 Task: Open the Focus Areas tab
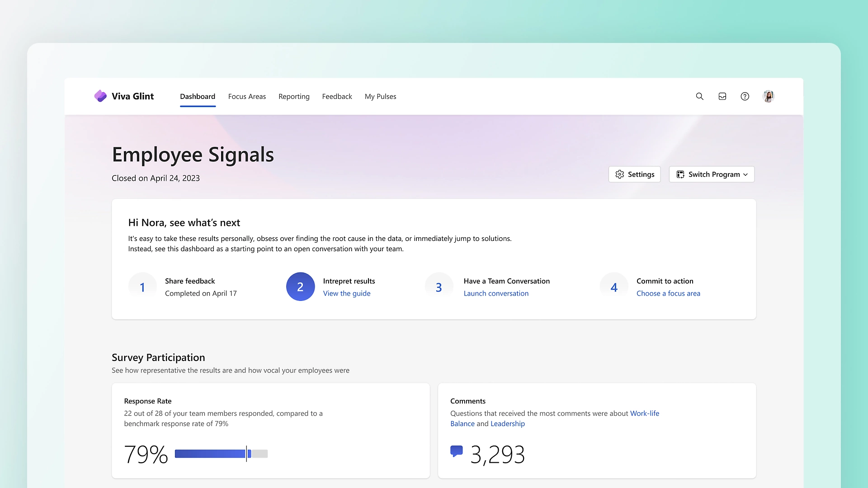point(247,96)
